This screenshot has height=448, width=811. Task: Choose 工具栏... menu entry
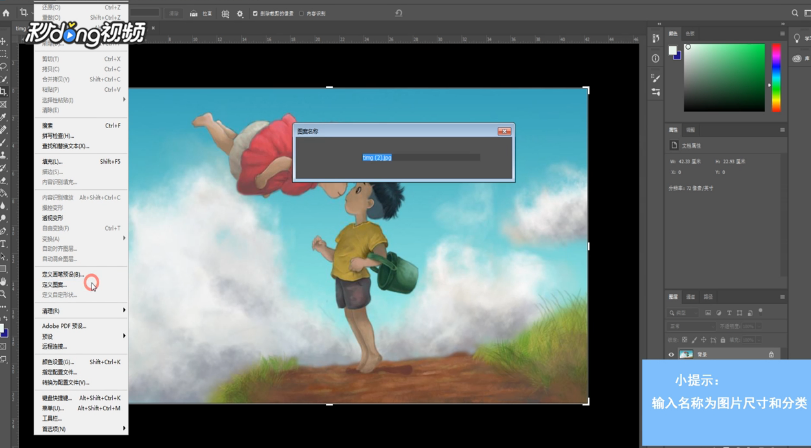pos(52,418)
